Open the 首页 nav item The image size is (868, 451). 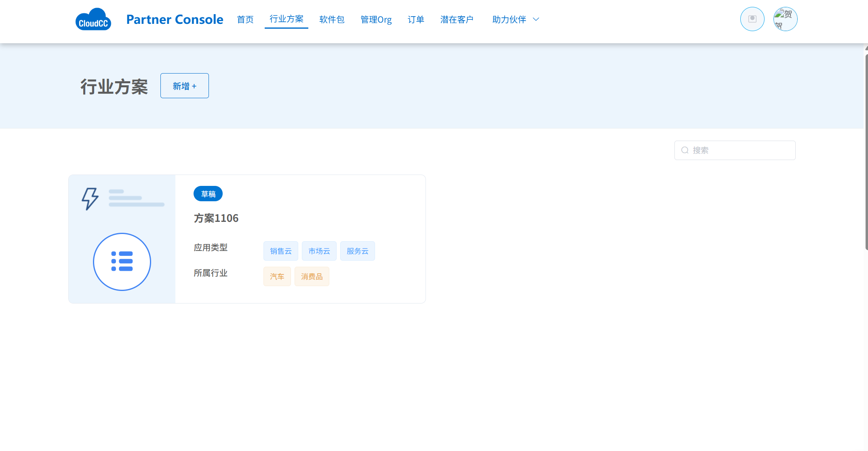tap(245, 19)
